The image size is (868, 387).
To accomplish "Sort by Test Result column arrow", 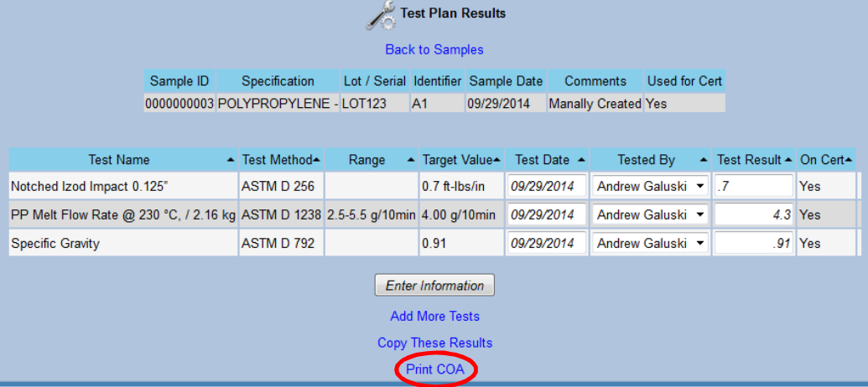I will [787, 160].
